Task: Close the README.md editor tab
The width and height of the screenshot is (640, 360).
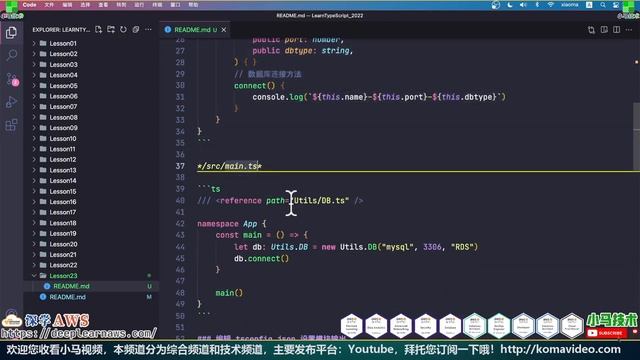Action: (x=224, y=30)
